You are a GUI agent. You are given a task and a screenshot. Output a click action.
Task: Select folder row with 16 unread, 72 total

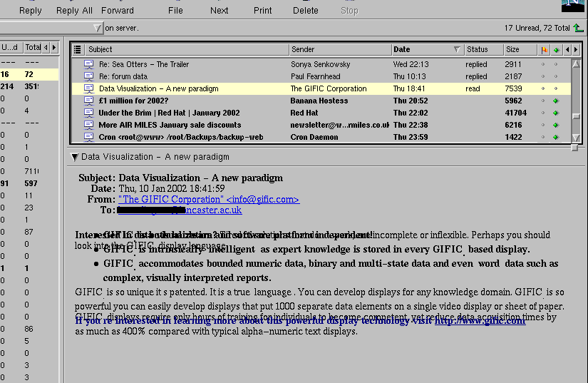29,74
